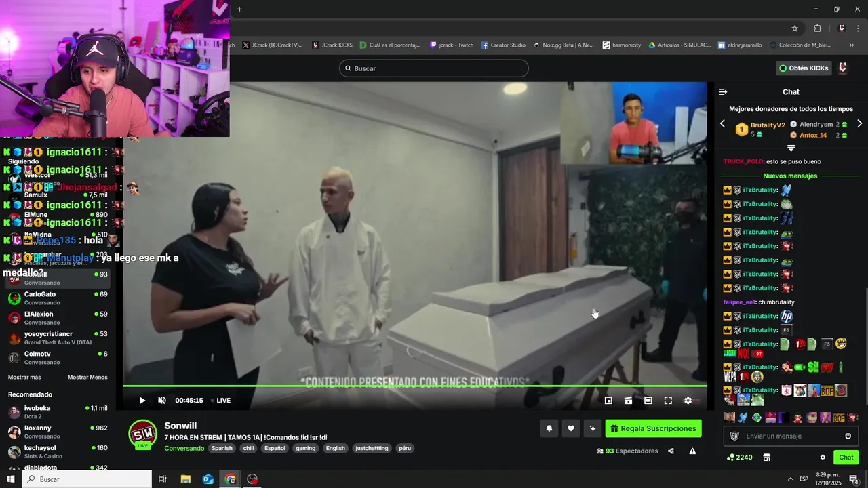Image resolution: width=868 pixels, height=488 pixels.
Task: Click the Enviar un mensaje field
Action: pos(791,436)
